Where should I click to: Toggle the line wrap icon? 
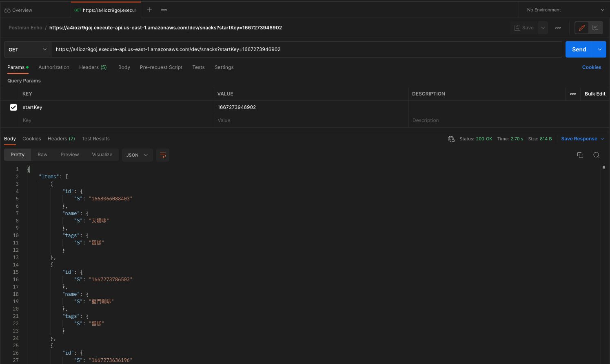coord(163,155)
